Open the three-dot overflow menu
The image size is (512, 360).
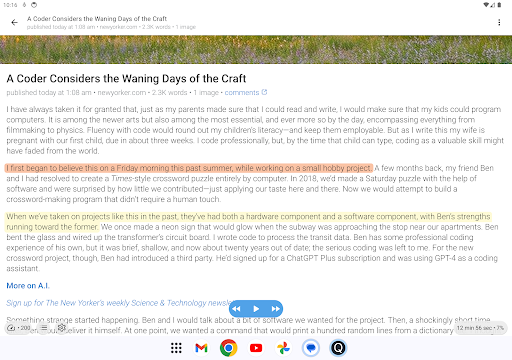[499, 22]
